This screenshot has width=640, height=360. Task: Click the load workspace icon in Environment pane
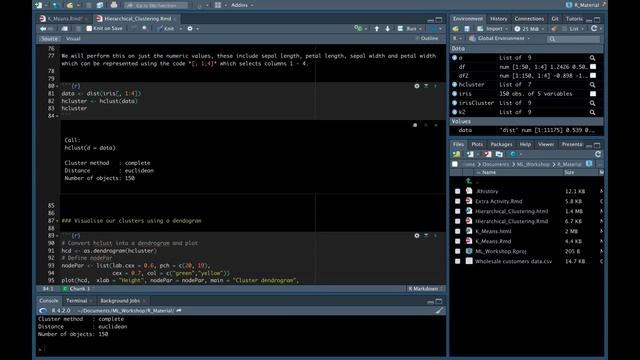pos(456,29)
